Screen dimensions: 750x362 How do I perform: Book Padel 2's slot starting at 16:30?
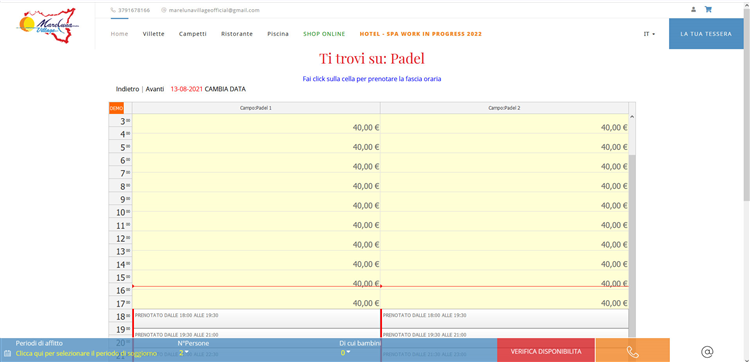(x=505, y=299)
